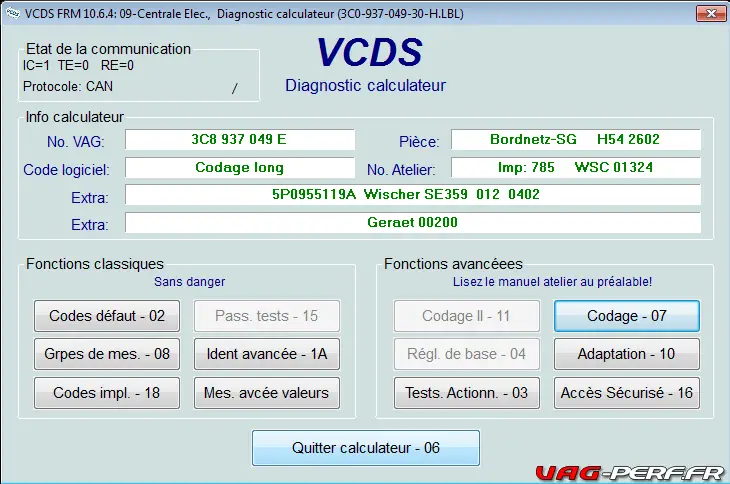Open Codes défaut - 02
The width and height of the screenshot is (730, 484).
pos(107,316)
